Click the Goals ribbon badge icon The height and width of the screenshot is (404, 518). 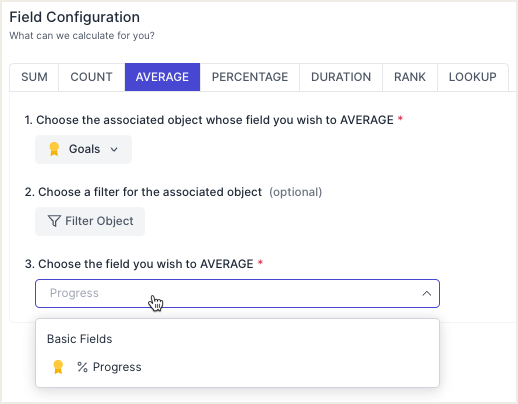point(54,149)
